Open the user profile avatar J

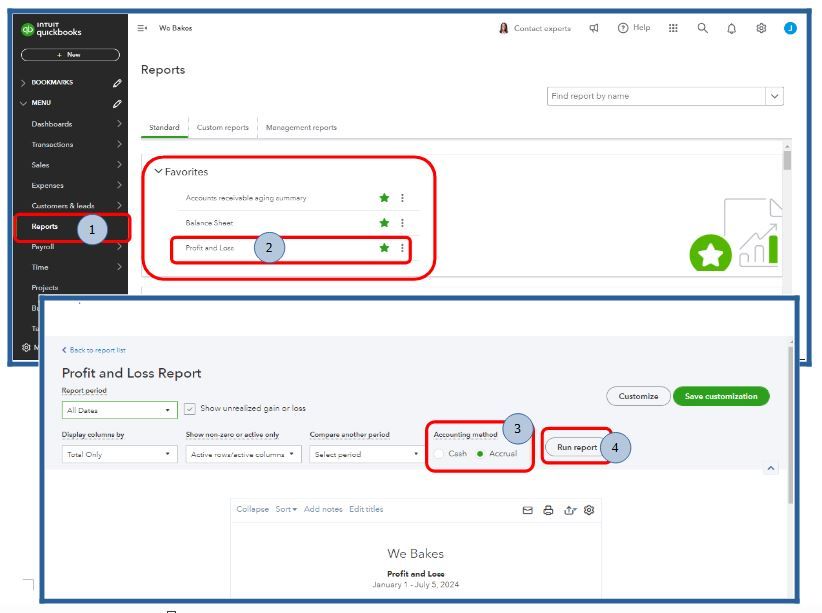coord(790,28)
